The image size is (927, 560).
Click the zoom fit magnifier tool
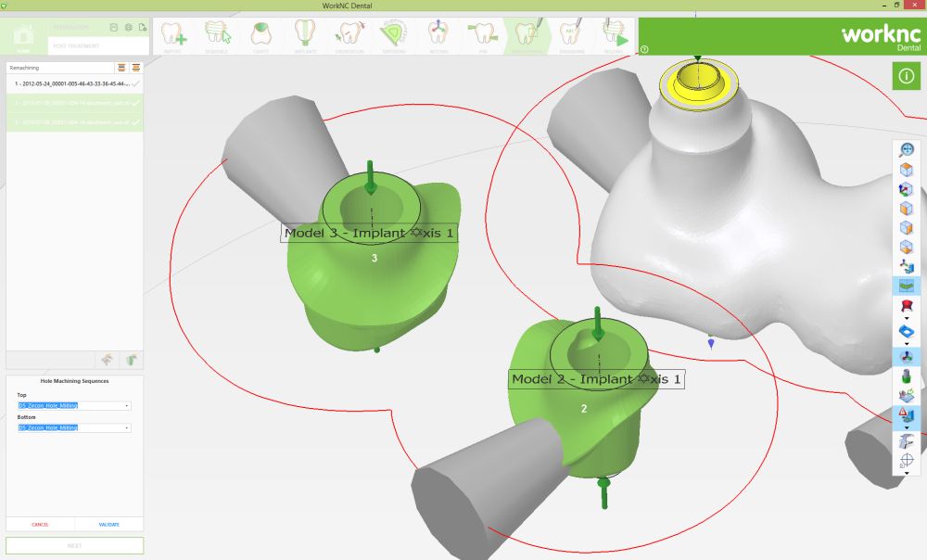pyautogui.click(x=907, y=150)
